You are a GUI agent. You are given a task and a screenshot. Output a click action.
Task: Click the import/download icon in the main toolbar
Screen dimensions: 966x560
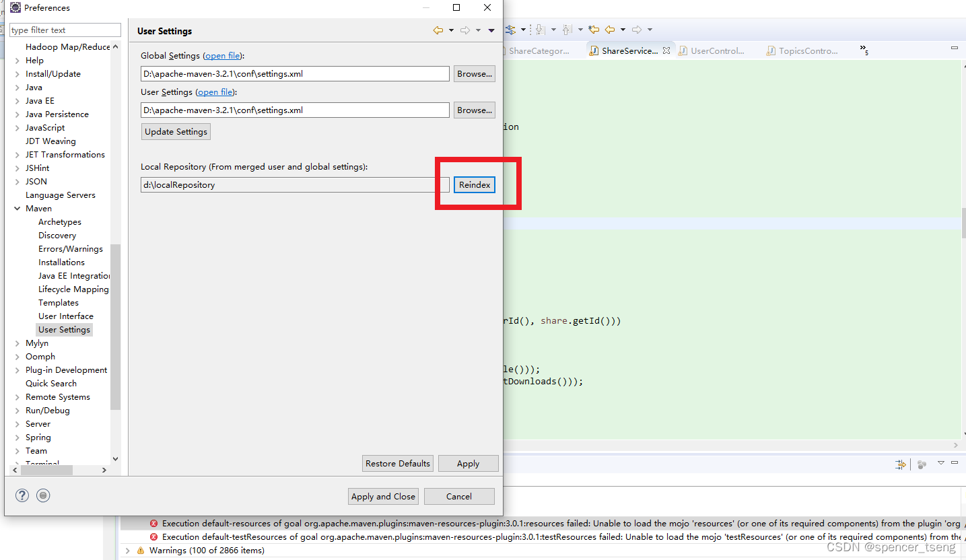(539, 29)
